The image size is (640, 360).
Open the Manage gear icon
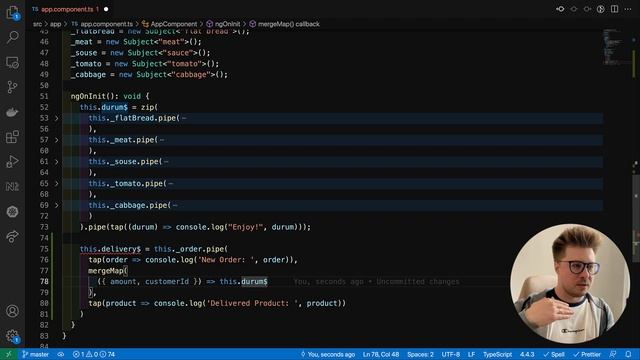[x=12, y=336]
